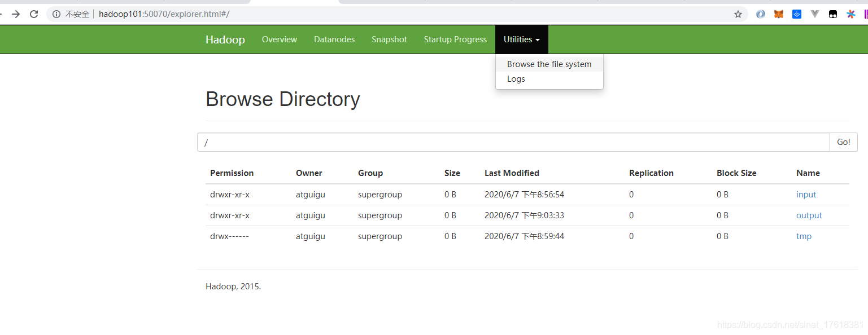Open the grey V-shaped extension icon

pyautogui.click(x=815, y=14)
